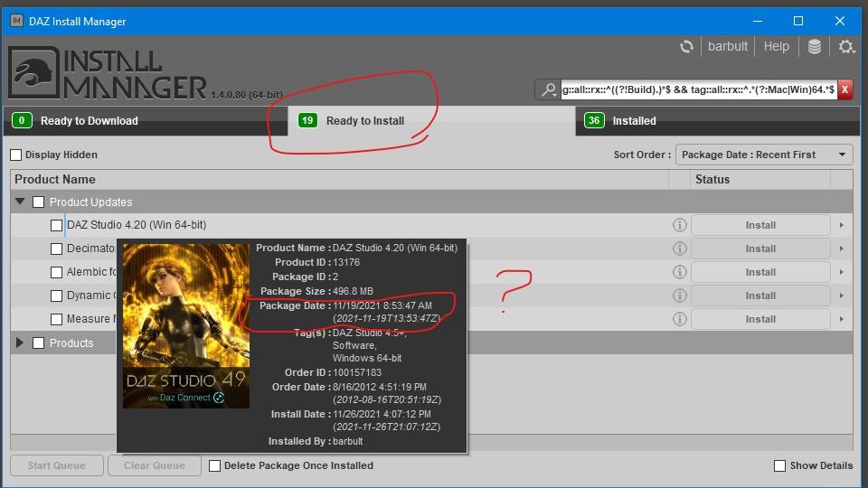Switch to Ready to Download tab
Image resolution: width=868 pixels, height=488 pixels.
tap(146, 120)
